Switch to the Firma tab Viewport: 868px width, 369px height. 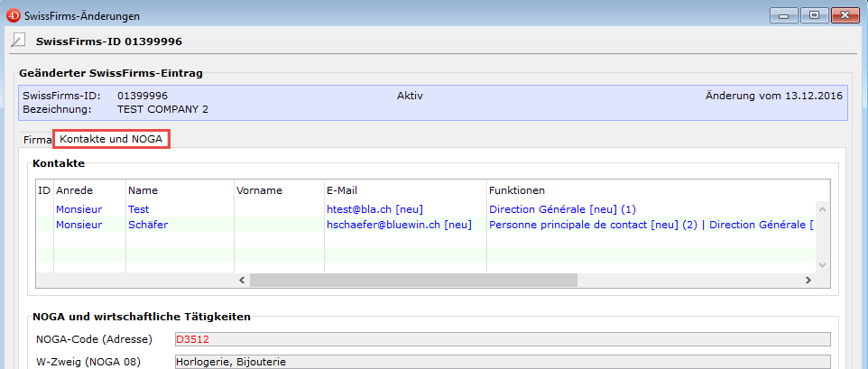(x=36, y=140)
